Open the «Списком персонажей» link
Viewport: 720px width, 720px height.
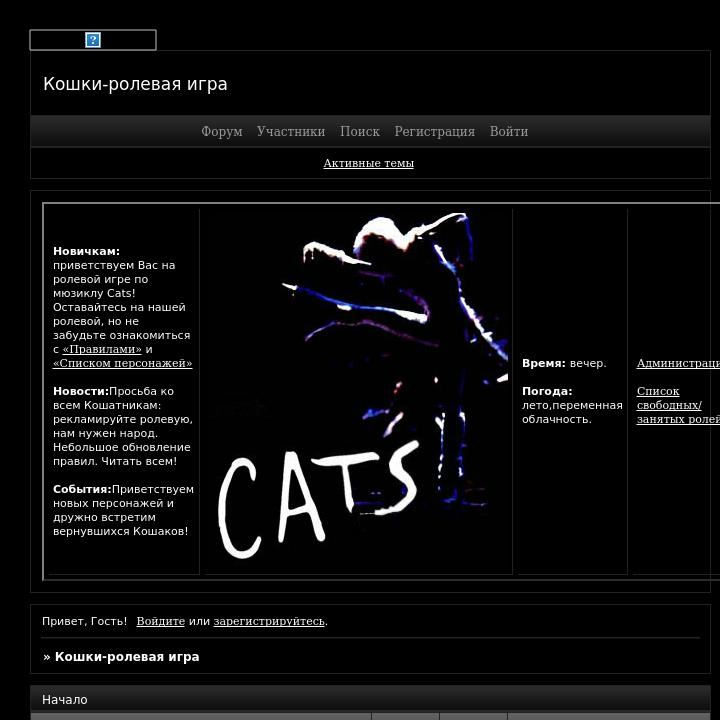(x=123, y=363)
